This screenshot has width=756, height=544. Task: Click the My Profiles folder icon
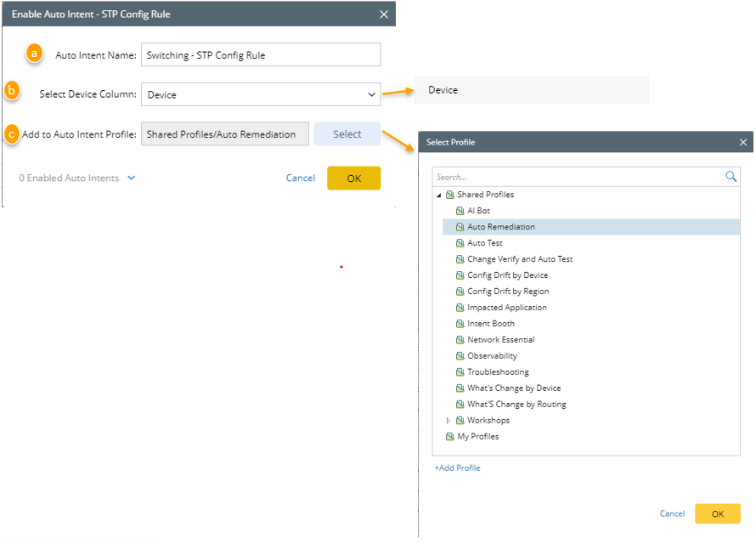tap(450, 437)
